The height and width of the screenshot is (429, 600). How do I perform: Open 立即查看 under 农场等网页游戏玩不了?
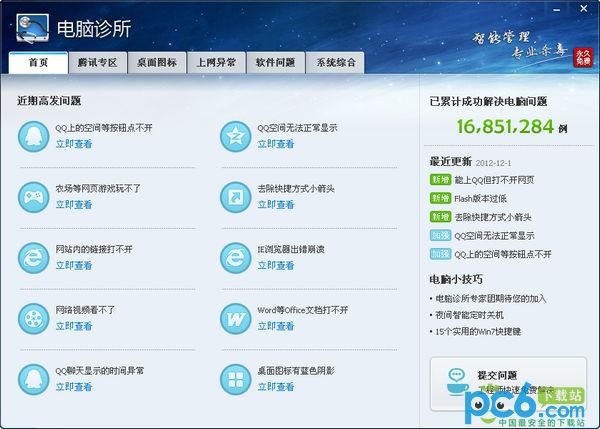[74, 205]
